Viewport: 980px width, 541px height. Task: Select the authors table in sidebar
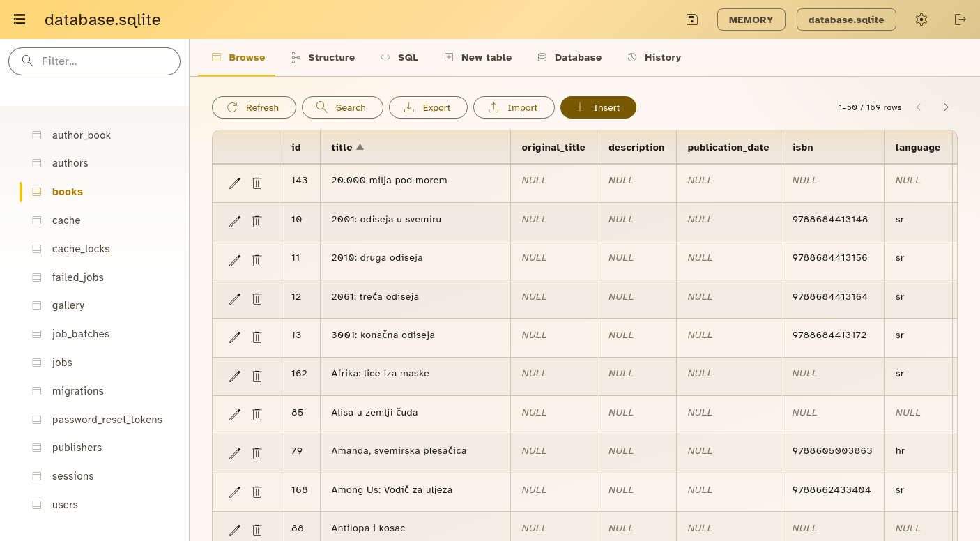click(70, 163)
